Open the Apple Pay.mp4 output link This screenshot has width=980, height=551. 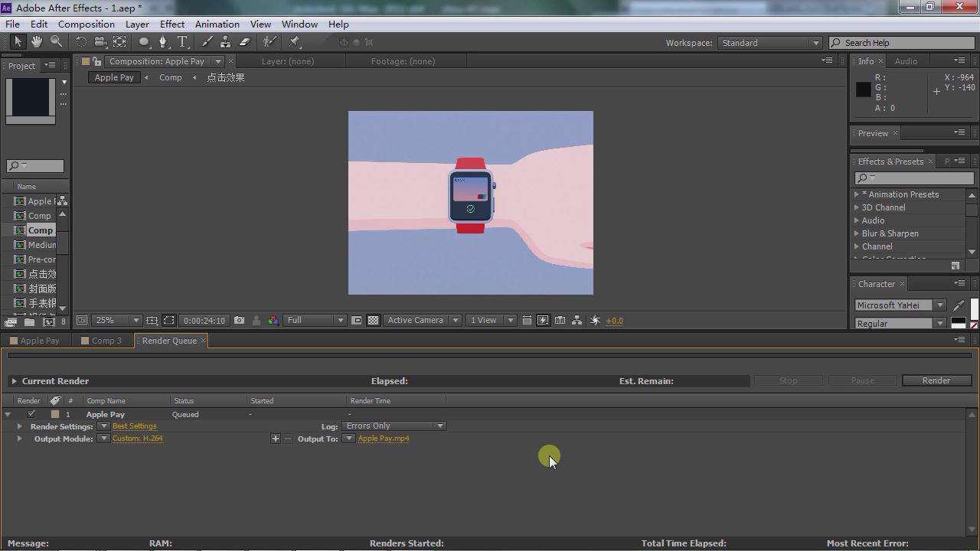click(384, 439)
